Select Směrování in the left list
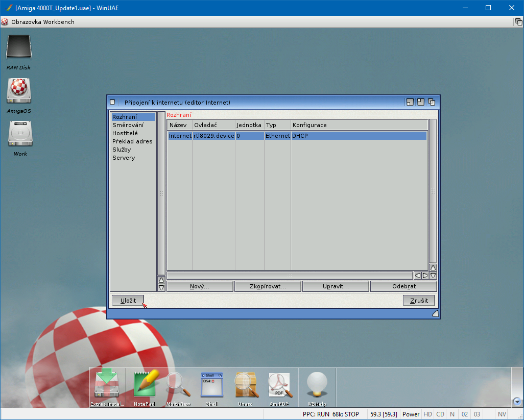The width and height of the screenshot is (524, 420). [x=128, y=125]
